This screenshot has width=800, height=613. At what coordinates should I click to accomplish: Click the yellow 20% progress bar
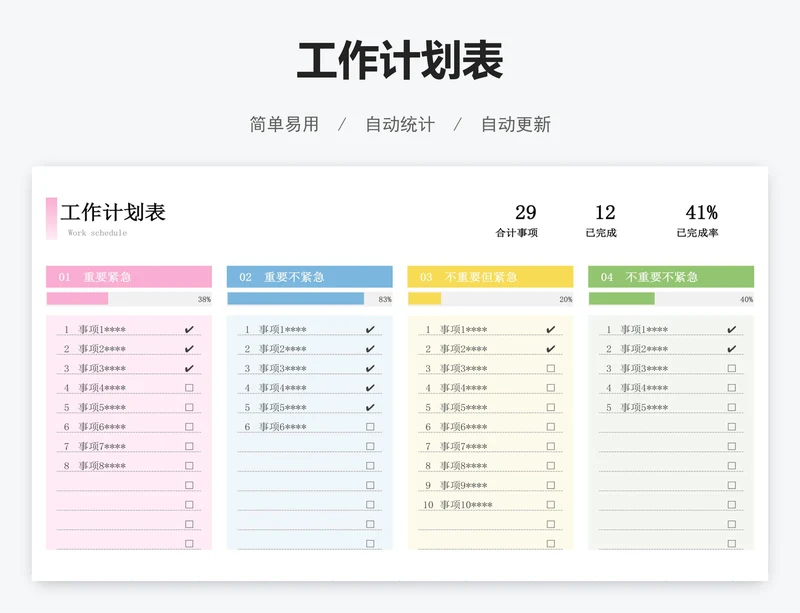(x=490, y=299)
